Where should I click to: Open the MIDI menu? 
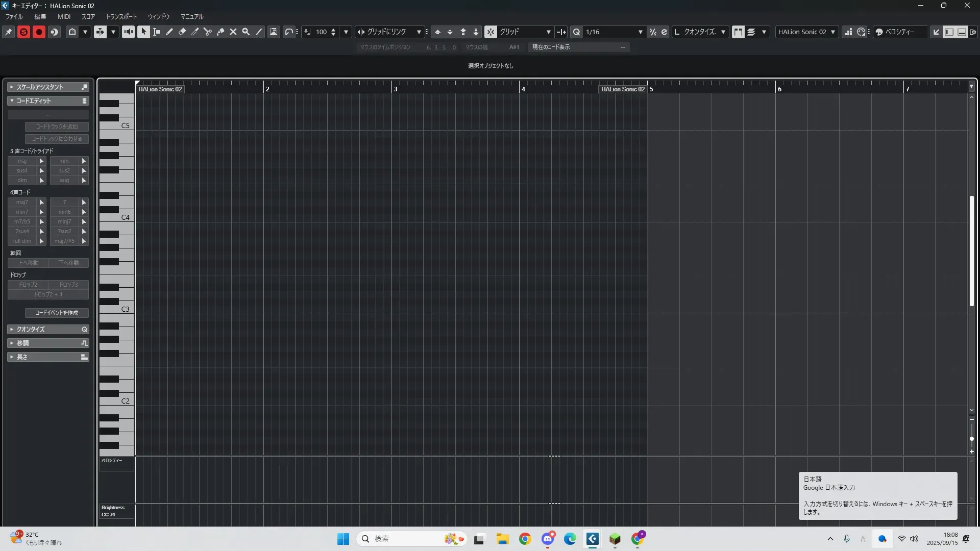[x=64, y=16]
